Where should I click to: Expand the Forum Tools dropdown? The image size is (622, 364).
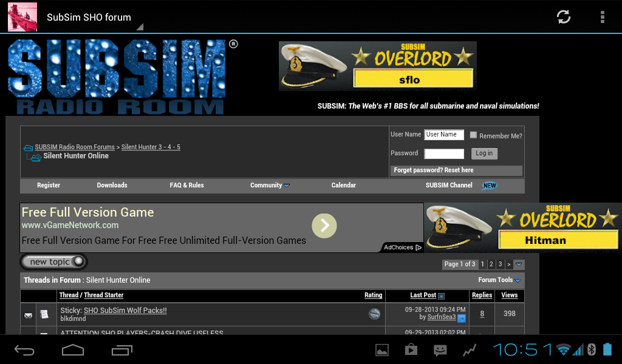tap(499, 280)
